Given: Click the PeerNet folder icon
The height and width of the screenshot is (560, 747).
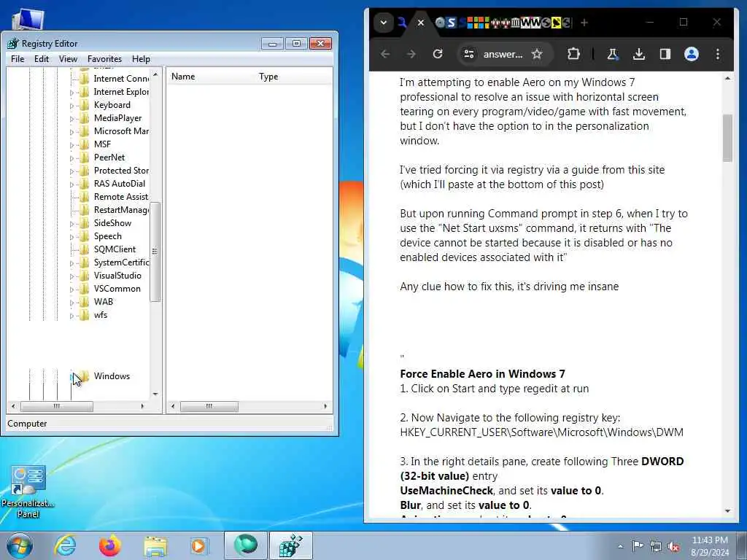Looking at the screenshot, I should [x=85, y=157].
